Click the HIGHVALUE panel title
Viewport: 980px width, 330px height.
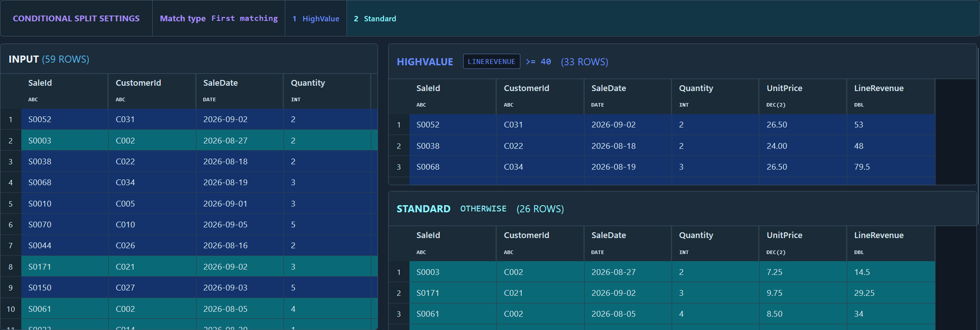(425, 62)
